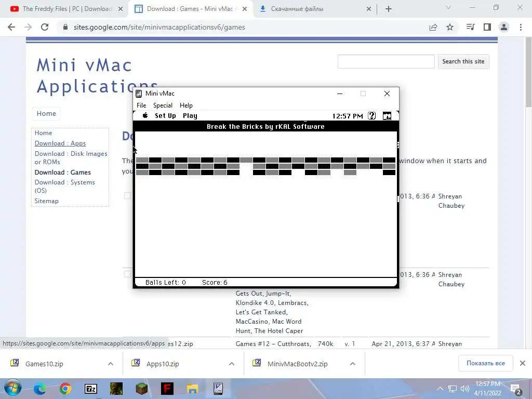The image size is (532, 399).
Task: Open the Special menu in Mini vMac
Action: tap(163, 105)
